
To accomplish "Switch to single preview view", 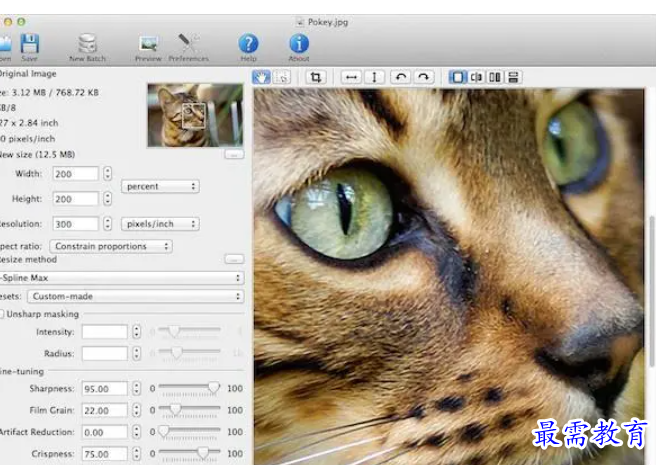I will (458, 77).
